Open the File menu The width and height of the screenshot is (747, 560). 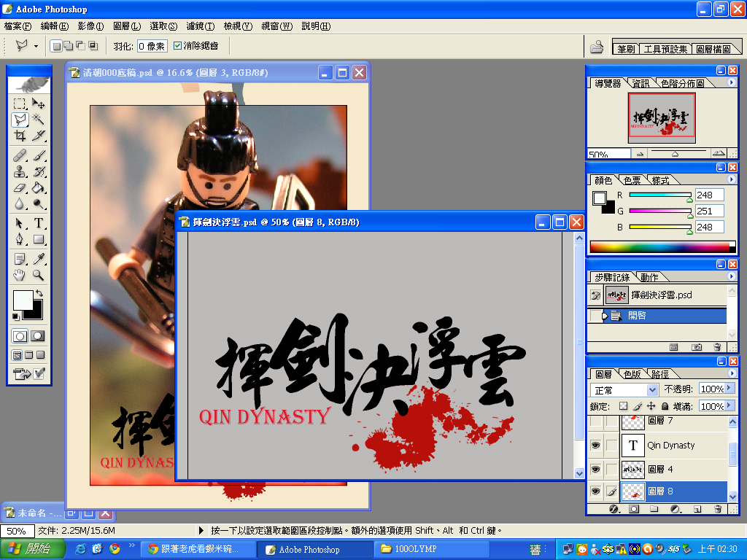pyautogui.click(x=18, y=26)
